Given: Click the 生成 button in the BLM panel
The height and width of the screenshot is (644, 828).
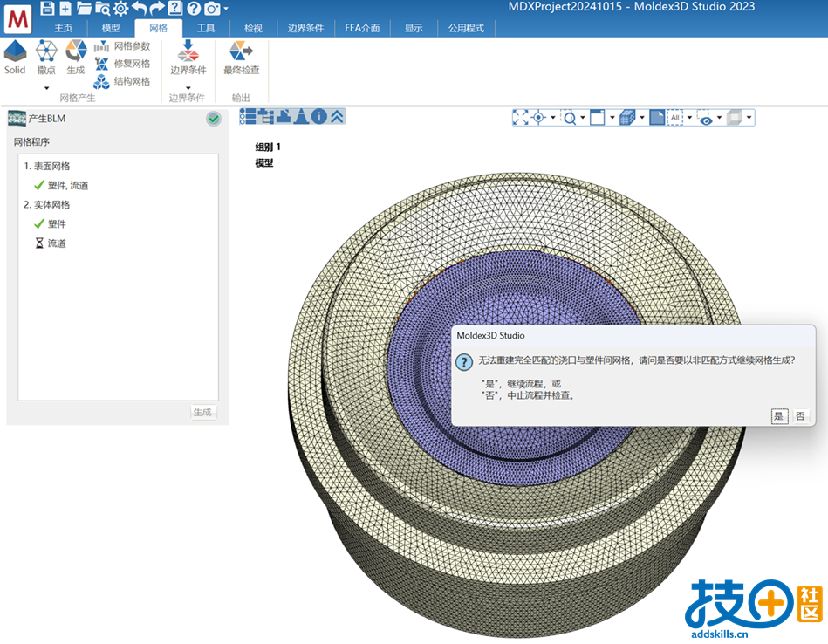Looking at the screenshot, I should [202, 412].
